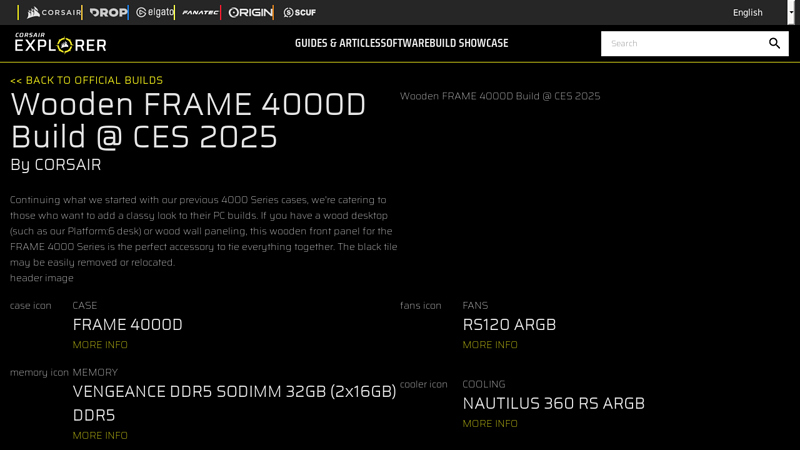Click the case icon image
The width and height of the screenshot is (800, 450).
coord(31,305)
